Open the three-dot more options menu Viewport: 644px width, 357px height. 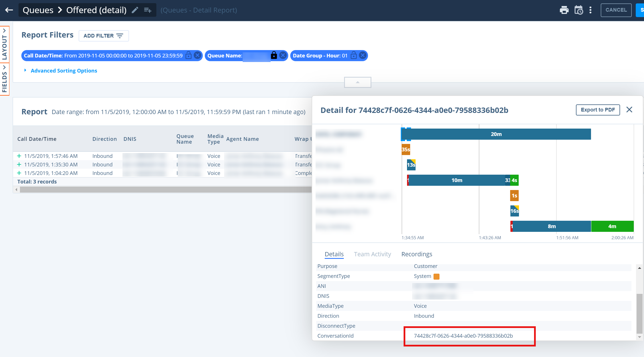590,10
